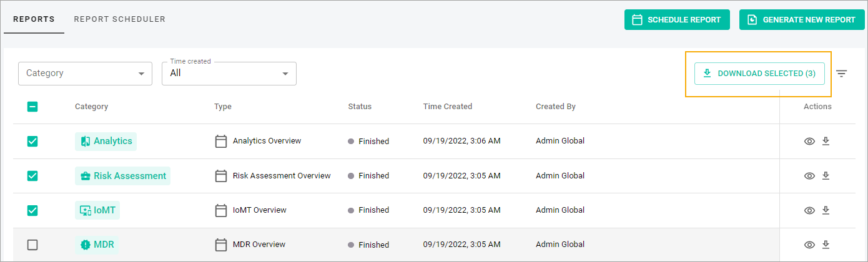Download the MDR Overview report via row icon
Screen dimensions: 868x262
pyautogui.click(x=826, y=245)
